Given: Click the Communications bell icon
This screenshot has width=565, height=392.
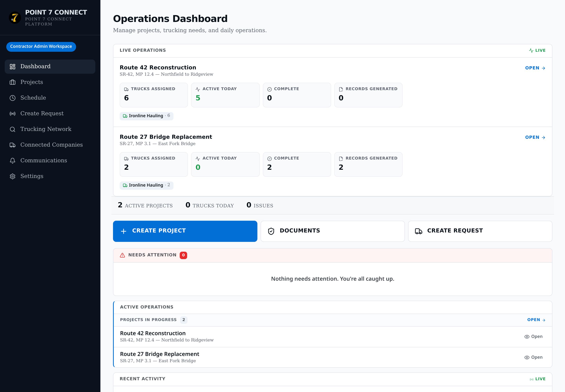Looking at the screenshot, I should coord(13,161).
